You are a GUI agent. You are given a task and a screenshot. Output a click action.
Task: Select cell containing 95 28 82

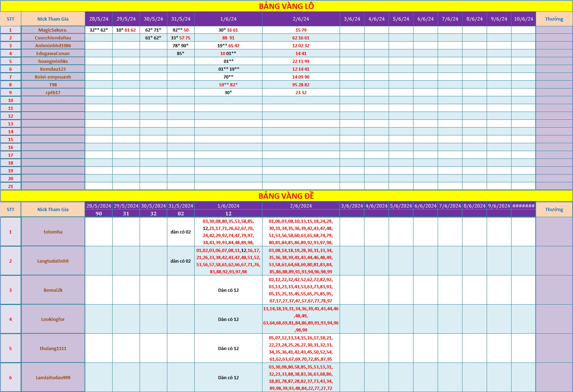[301, 85]
